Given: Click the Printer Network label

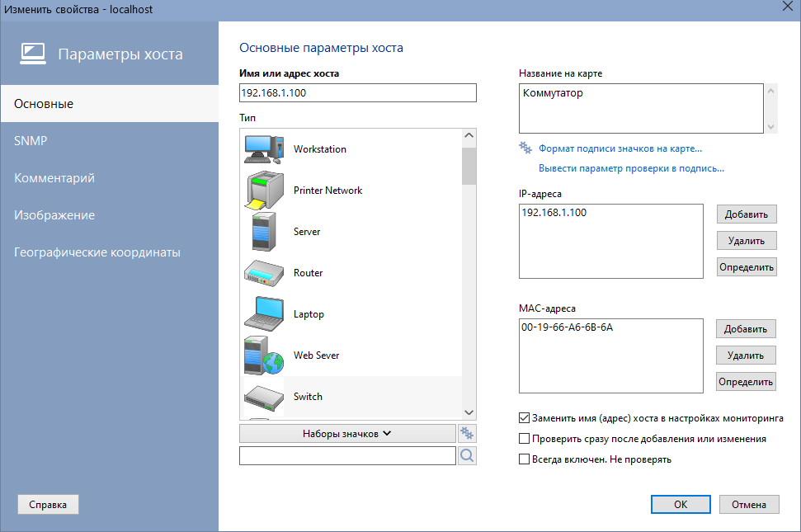Looking at the screenshot, I should [328, 191].
